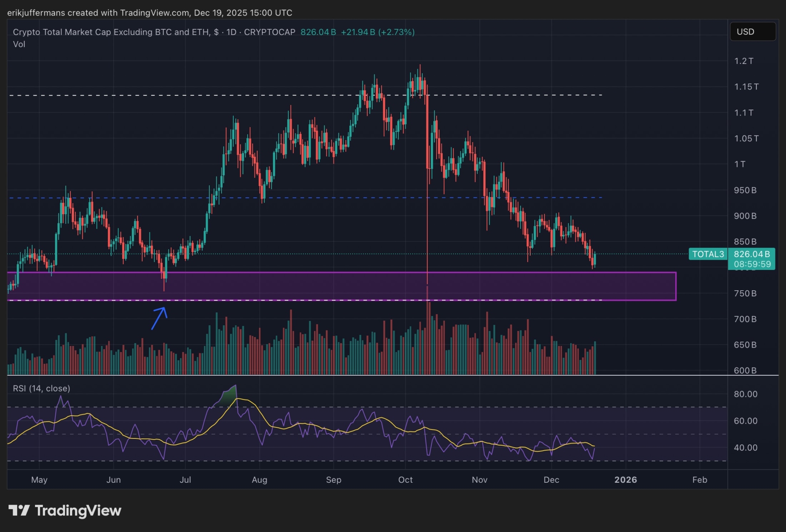Click the TradingView wordmark text
Viewport: 786px width, 532px height.
click(78, 510)
